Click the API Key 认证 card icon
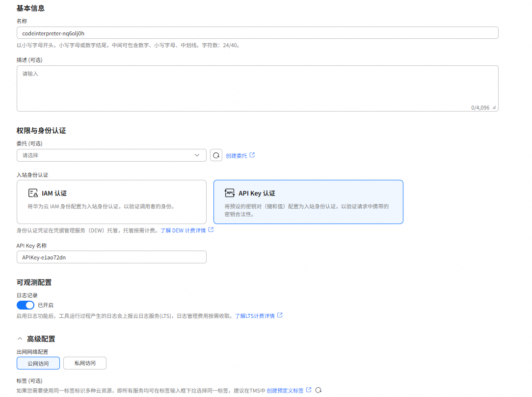This screenshot has height=397, width=532. [230, 193]
